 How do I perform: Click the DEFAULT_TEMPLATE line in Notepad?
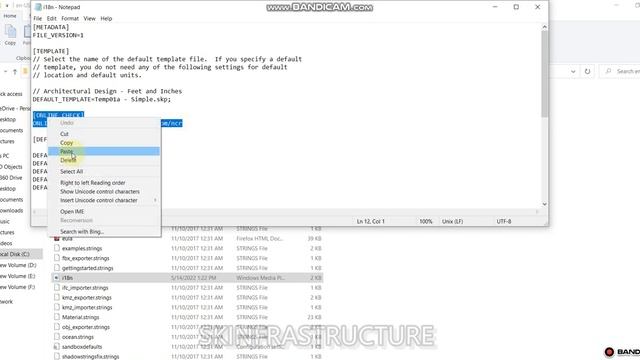pyautogui.click(x=102, y=99)
